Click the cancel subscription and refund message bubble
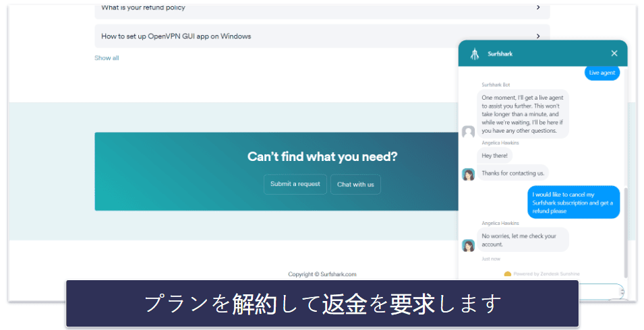The image size is (644, 330). point(573,203)
